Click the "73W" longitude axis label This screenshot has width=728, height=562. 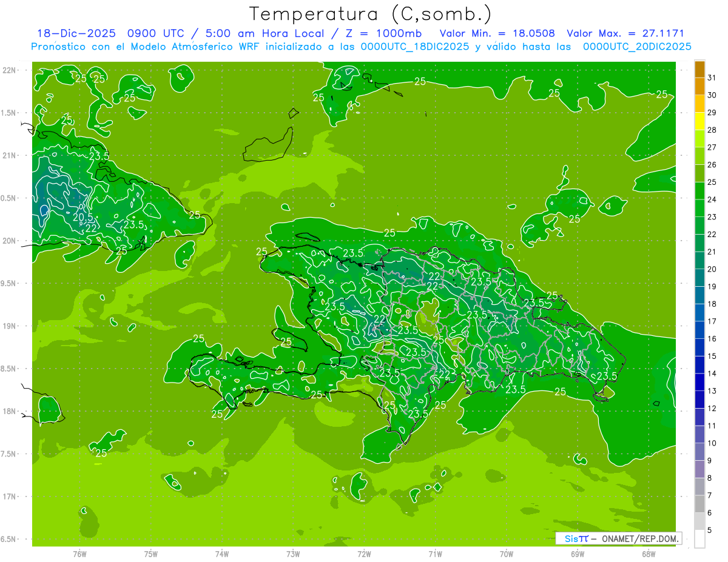[293, 554]
